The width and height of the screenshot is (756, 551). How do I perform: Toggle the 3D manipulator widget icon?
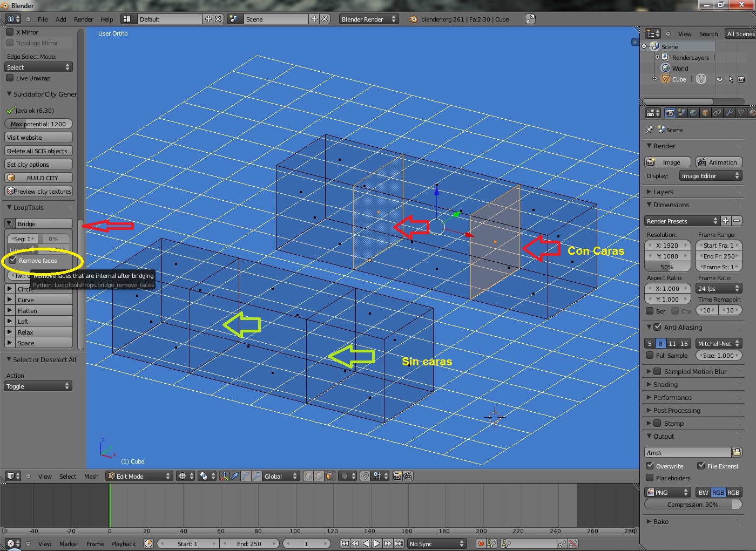click(x=224, y=476)
